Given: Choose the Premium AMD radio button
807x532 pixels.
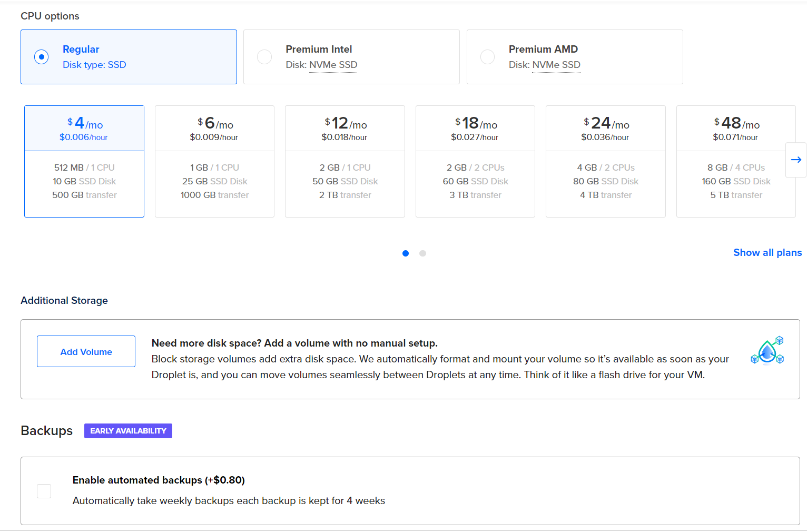Looking at the screenshot, I should [x=487, y=57].
